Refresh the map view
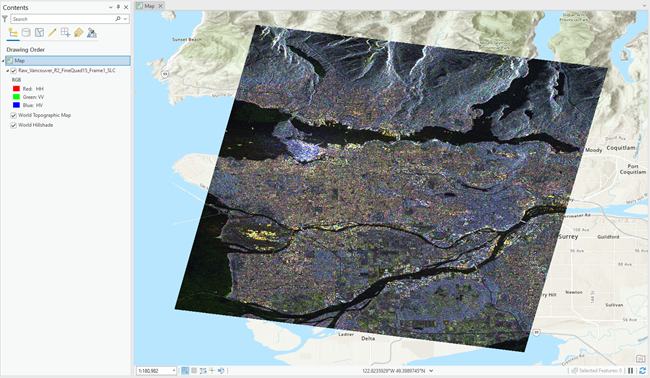Image resolution: width=650 pixels, height=378 pixels. coord(643,371)
